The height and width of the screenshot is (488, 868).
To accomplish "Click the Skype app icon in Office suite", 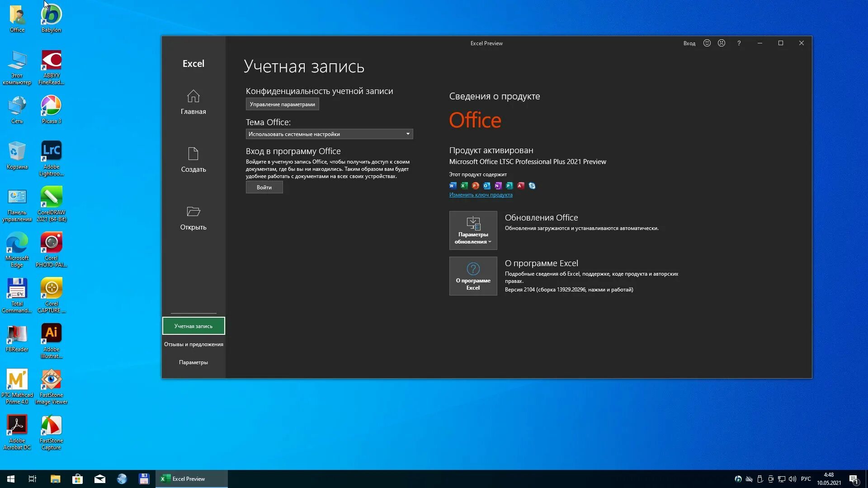I will (x=532, y=185).
